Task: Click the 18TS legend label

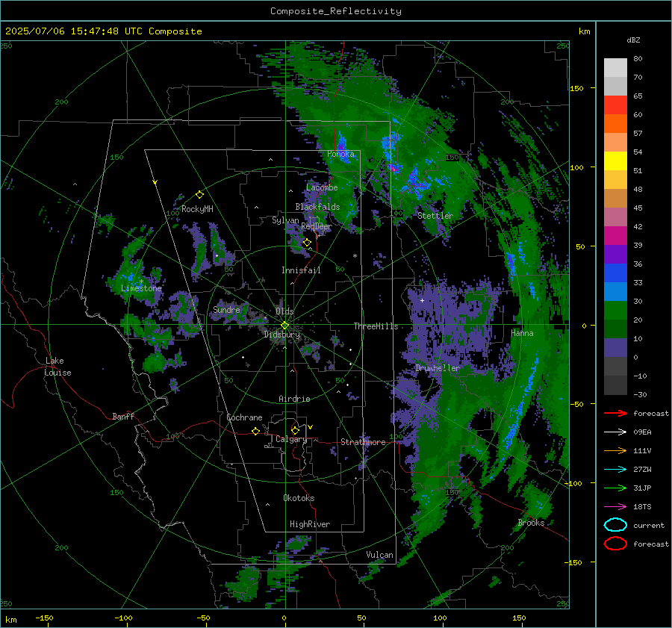Action: click(x=642, y=507)
